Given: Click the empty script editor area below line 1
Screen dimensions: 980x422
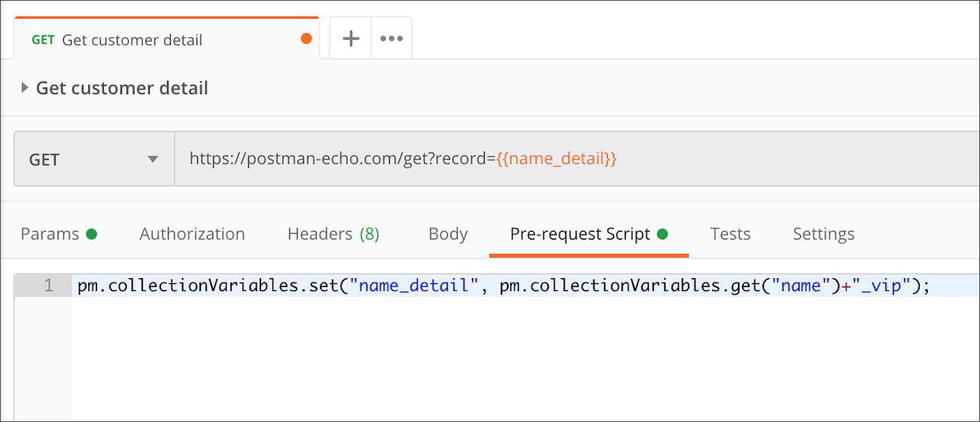Looking at the screenshot, I should pos(525,359).
